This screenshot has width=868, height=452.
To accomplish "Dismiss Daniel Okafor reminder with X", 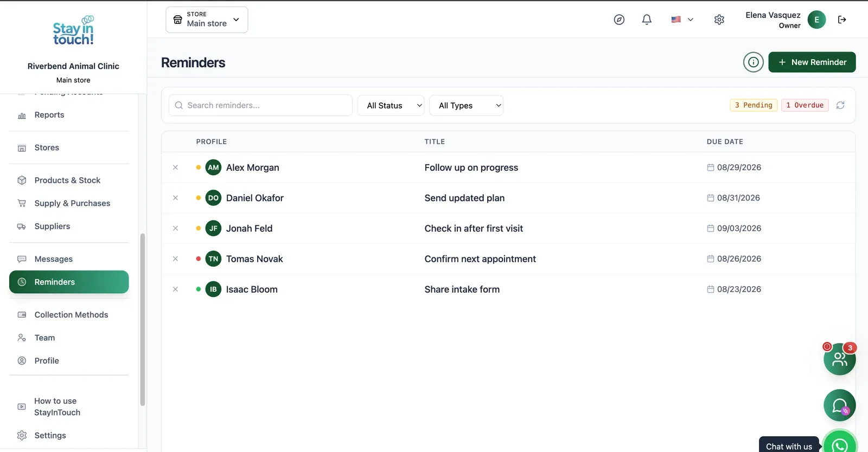I will pyautogui.click(x=175, y=198).
